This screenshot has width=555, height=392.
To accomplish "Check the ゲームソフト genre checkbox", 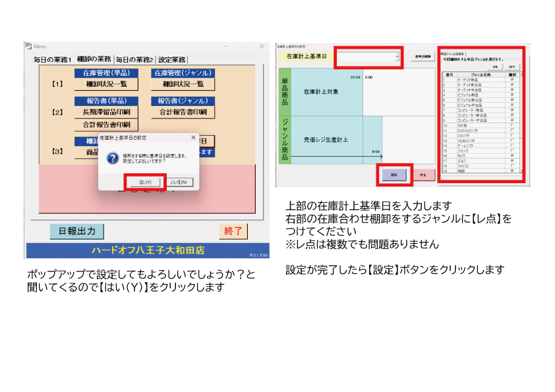I will click(512, 146).
